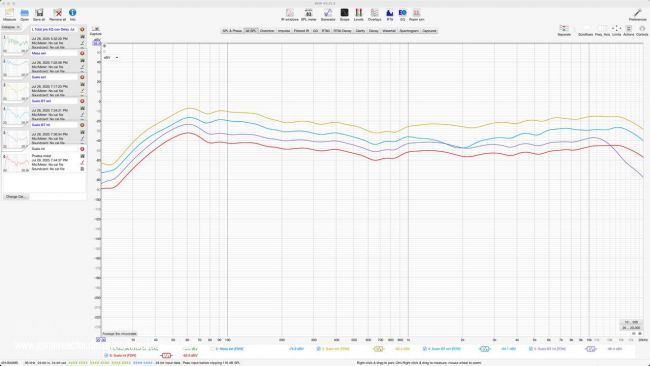Click the Measure toolbar icon
650x366 pixels.
[x=10, y=15]
